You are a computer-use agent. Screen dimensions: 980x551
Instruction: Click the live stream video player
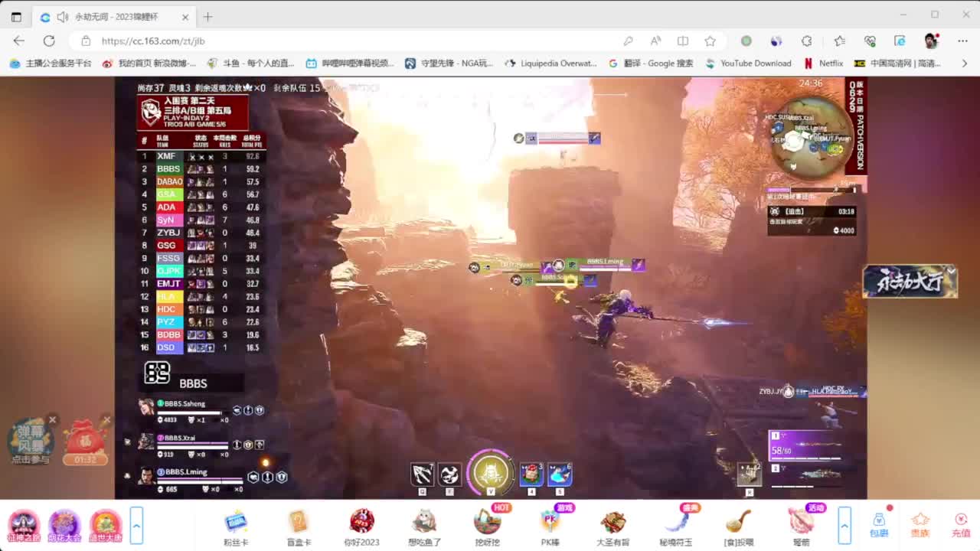491,288
